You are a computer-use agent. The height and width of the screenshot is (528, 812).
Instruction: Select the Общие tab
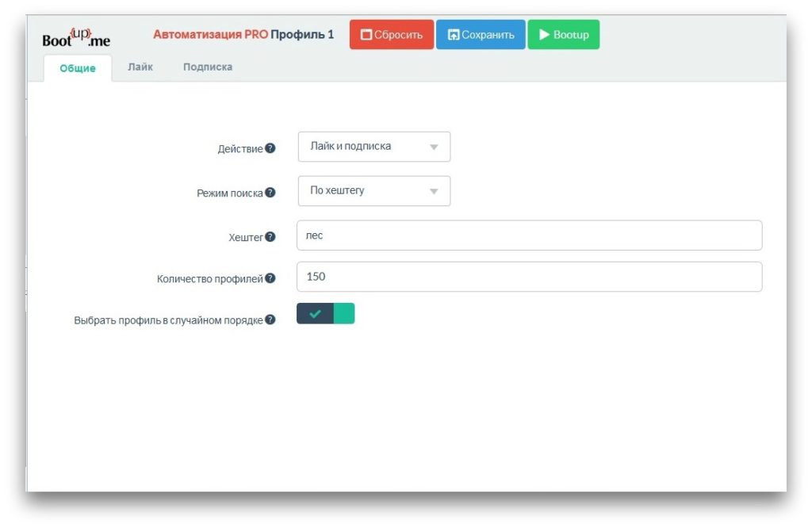(78, 68)
